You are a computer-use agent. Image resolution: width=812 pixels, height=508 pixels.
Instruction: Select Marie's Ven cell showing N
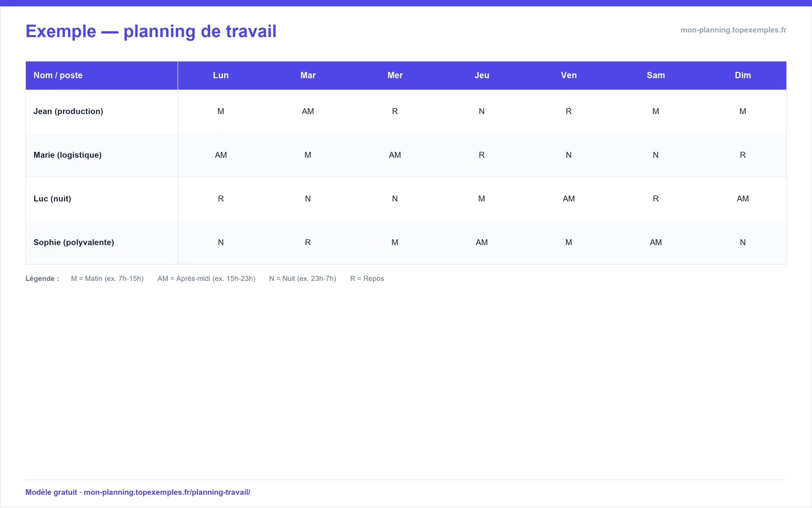tap(569, 155)
